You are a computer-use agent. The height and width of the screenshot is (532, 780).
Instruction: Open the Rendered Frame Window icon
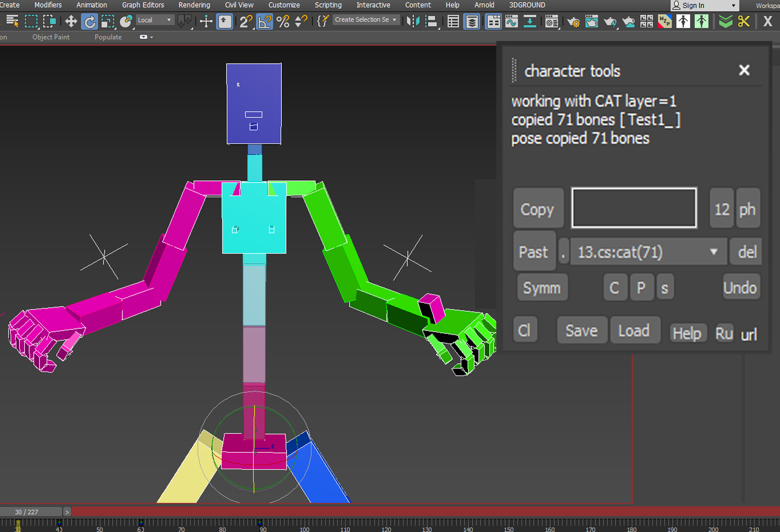(592, 21)
